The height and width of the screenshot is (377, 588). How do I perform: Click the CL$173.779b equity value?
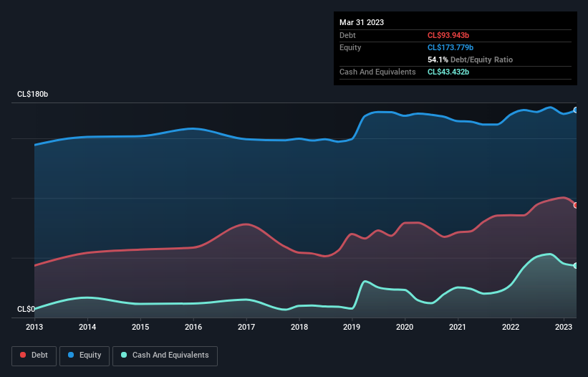(450, 47)
